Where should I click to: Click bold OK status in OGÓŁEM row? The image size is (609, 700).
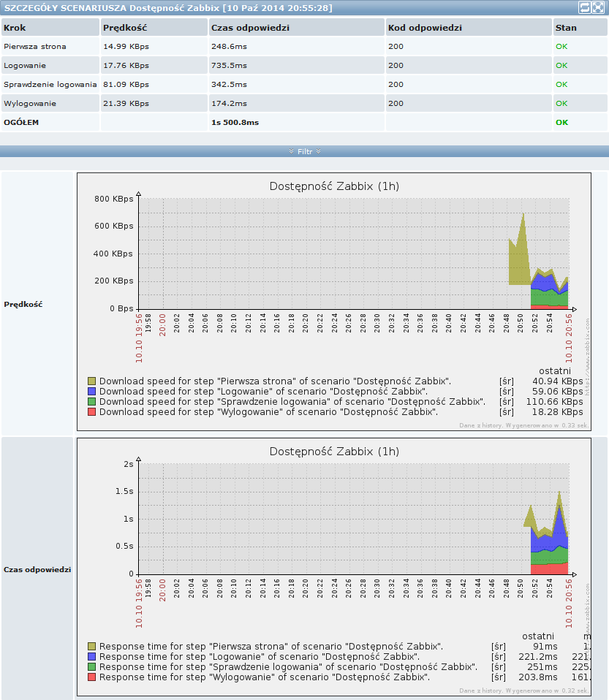pos(561,122)
